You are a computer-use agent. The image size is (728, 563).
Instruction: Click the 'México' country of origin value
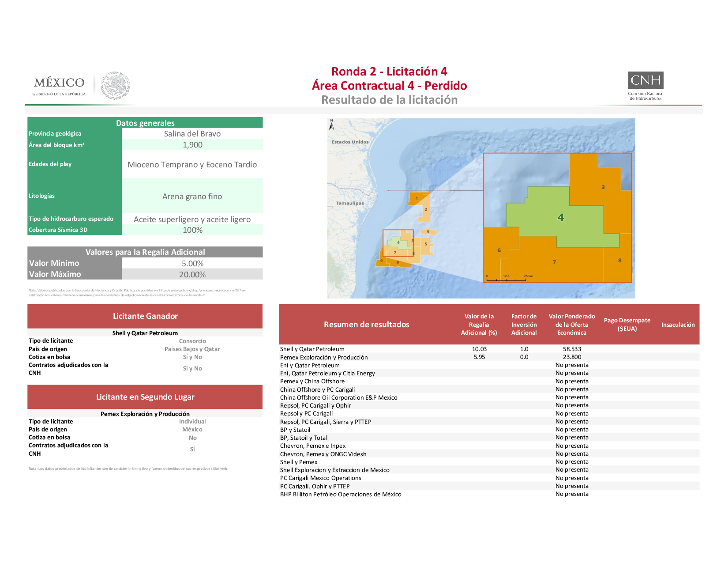point(192,430)
